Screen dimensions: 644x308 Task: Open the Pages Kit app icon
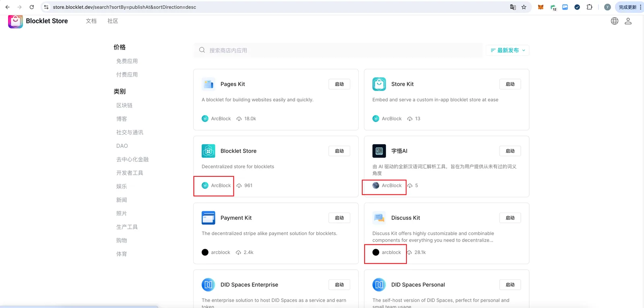[208, 84]
